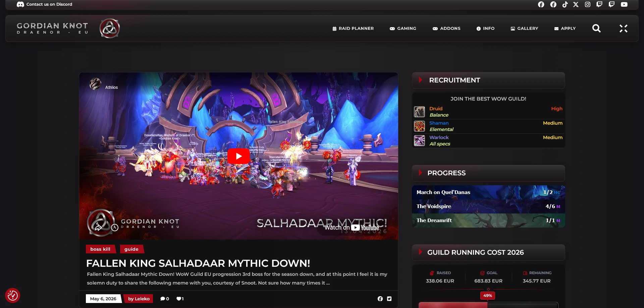Click the Gordian Knot round logo emblem
This screenshot has height=308, width=644.
click(109, 28)
